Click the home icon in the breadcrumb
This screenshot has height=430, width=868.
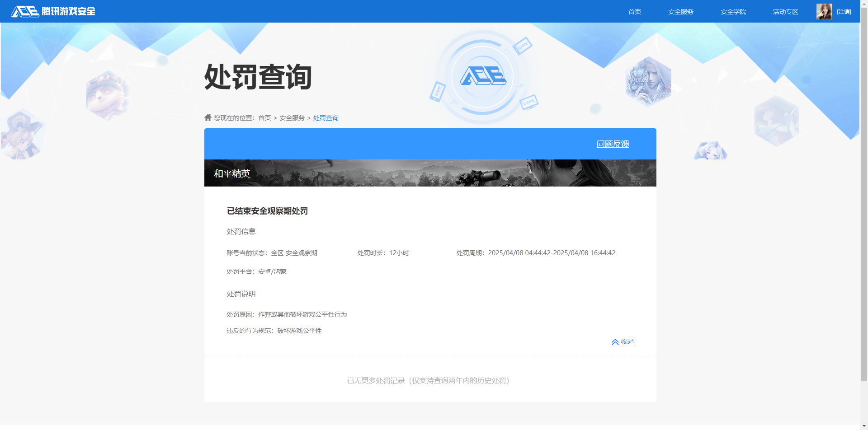pos(208,117)
